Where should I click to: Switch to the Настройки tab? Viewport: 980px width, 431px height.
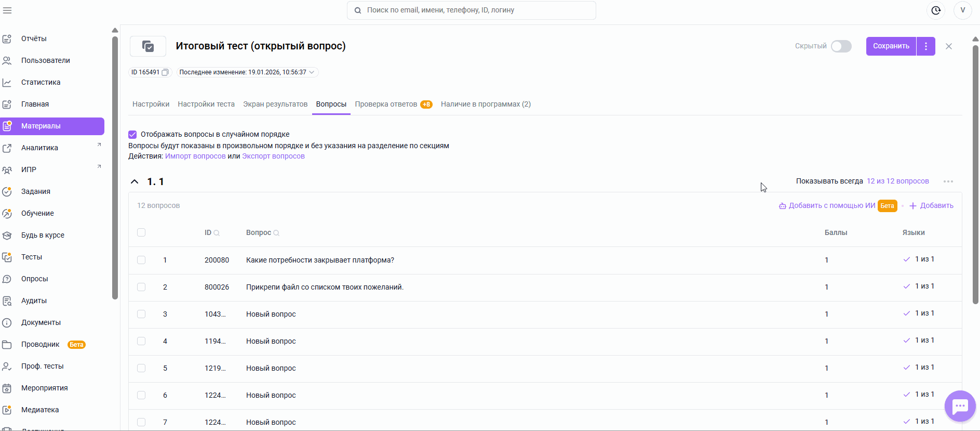pos(151,104)
